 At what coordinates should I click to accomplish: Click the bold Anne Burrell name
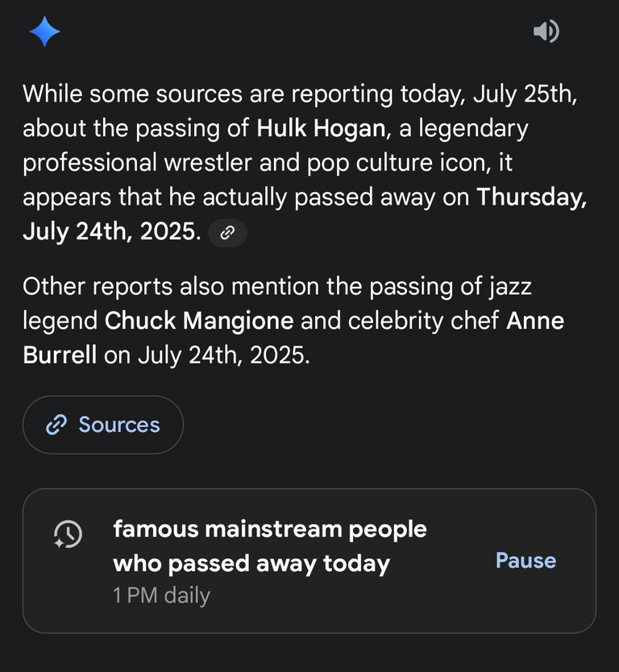coord(293,338)
